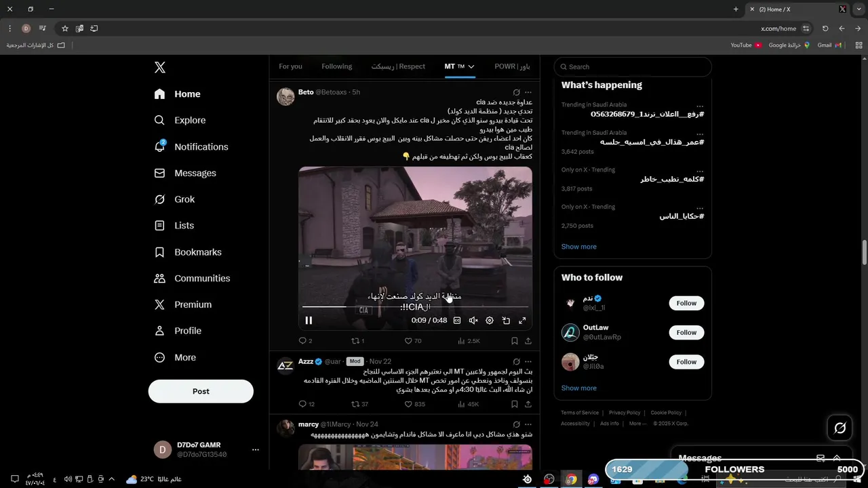Open options for first Saudi Arabia trend

[700, 105]
